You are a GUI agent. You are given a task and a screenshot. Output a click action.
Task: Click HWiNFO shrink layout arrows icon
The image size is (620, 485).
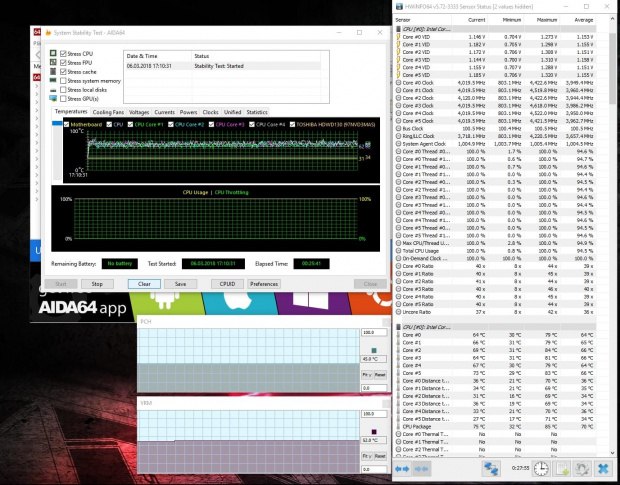pos(421,469)
